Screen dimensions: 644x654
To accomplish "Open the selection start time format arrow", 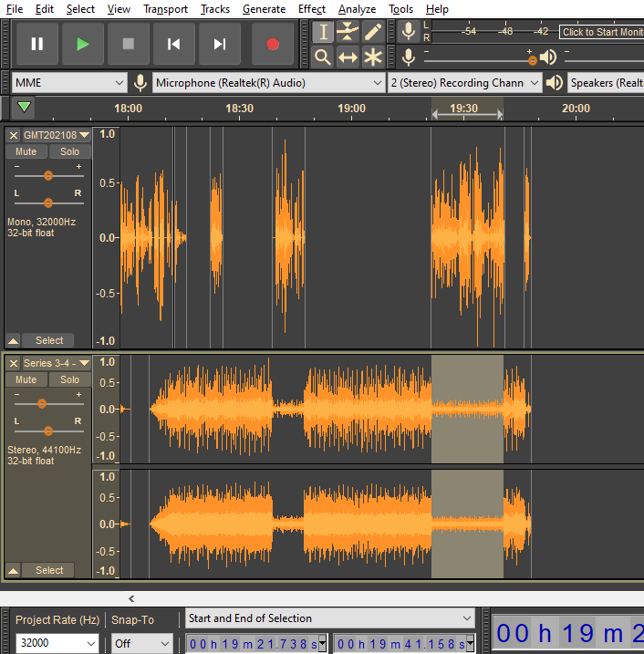I will click(x=322, y=644).
